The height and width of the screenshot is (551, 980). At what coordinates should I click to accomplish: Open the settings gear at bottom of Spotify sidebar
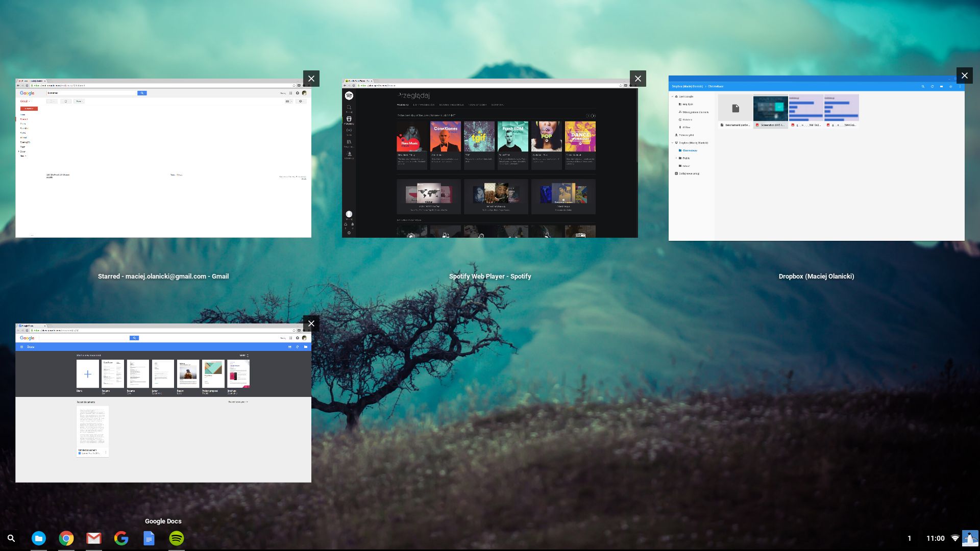349,233
